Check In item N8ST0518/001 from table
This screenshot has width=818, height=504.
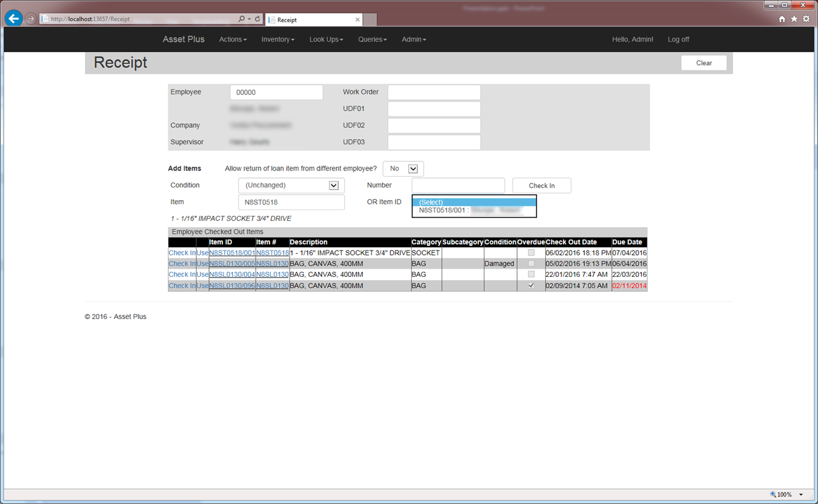(182, 253)
